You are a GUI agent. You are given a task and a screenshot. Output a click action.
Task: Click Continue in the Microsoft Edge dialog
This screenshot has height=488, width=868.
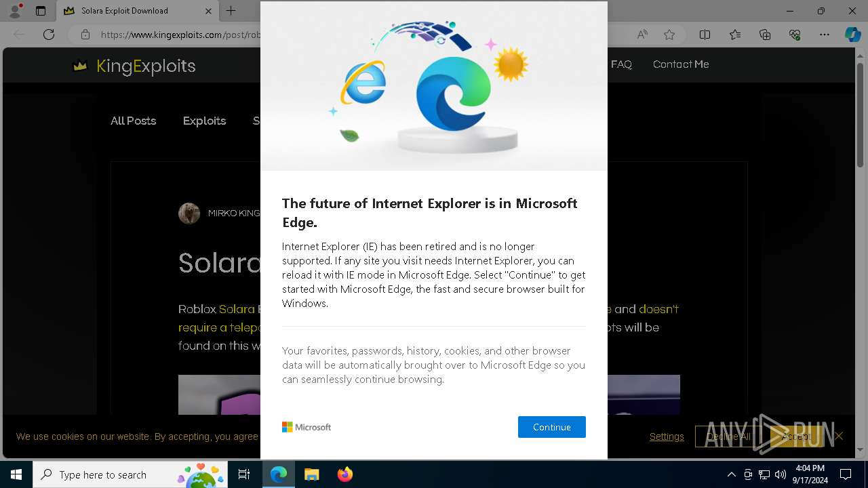pyautogui.click(x=551, y=427)
